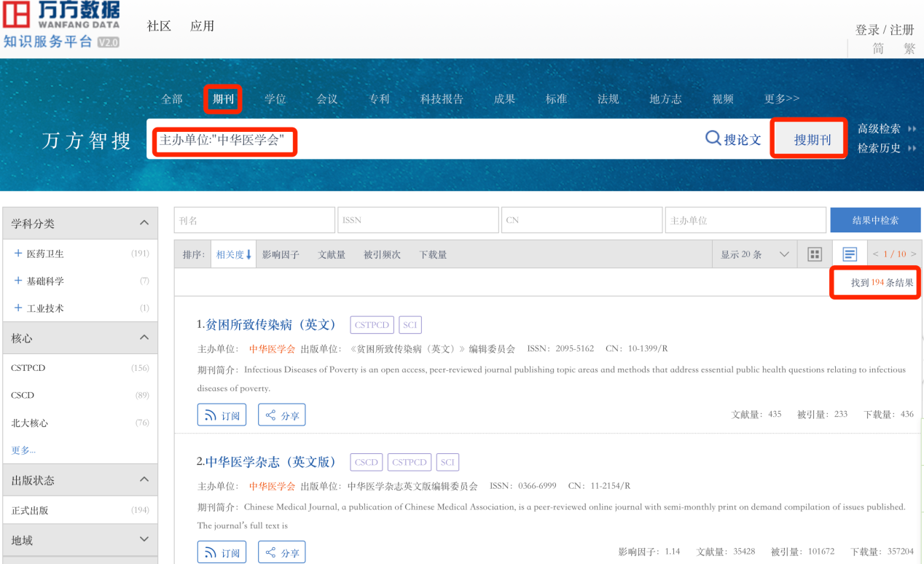
Task: Share the 中华医学杂志（英文版） journal
Action: tap(281, 552)
